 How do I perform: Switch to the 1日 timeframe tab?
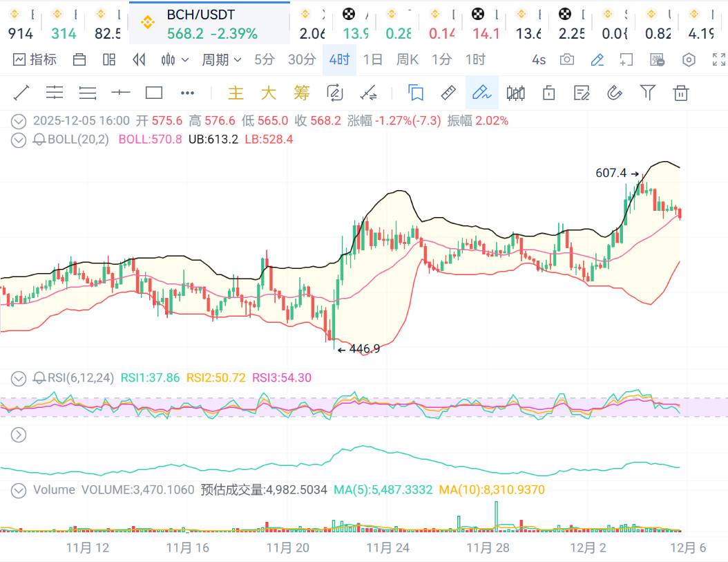[372, 60]
